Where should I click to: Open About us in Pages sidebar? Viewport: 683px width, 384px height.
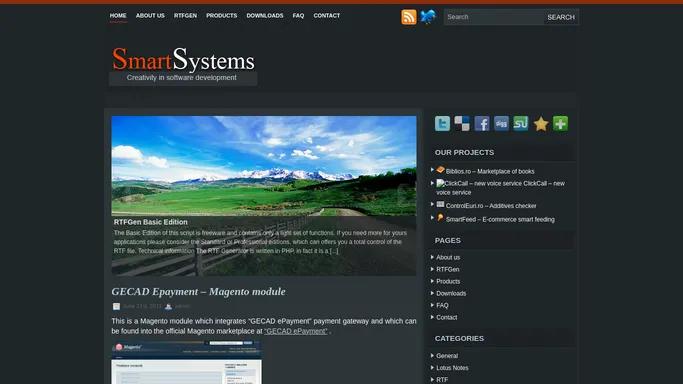pyautogui.click(x=448, y=257)
